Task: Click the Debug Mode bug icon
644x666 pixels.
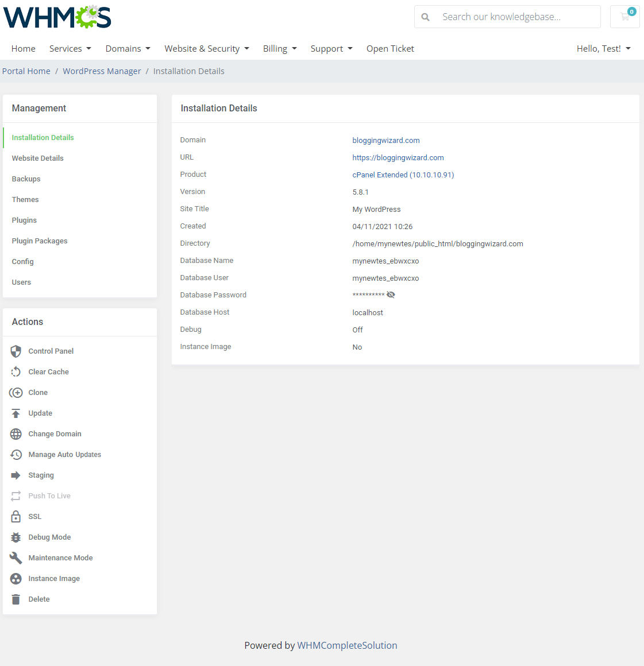Action: (16, 537)
